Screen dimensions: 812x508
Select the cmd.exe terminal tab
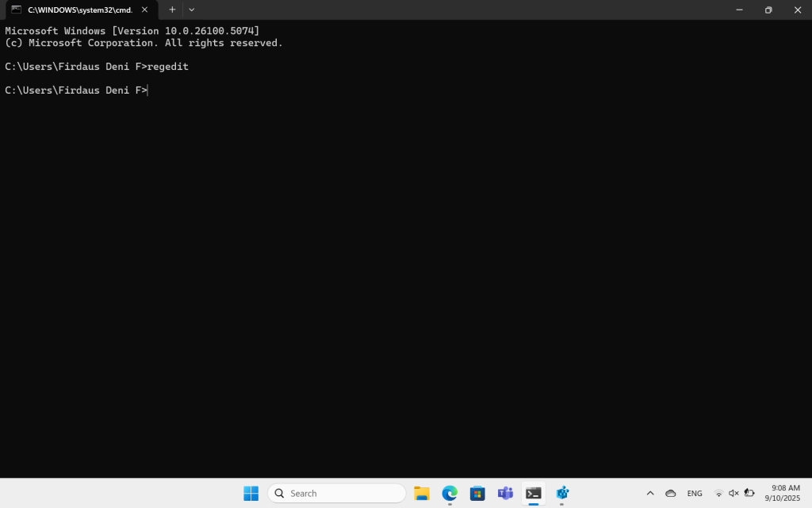81,10
